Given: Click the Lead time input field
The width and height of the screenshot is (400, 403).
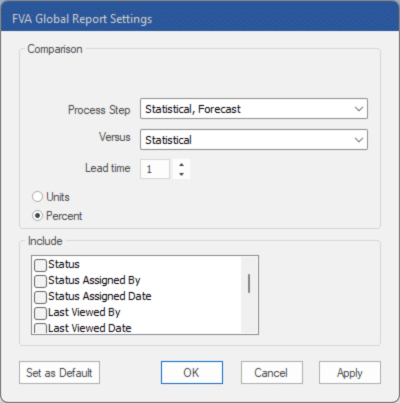Looking at the screenshot, I should click(x=155, y=169).
